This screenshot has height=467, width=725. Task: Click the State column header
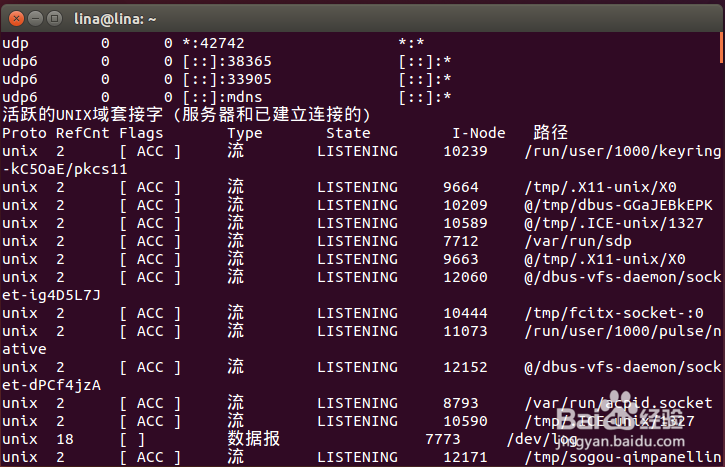(348, 133)
